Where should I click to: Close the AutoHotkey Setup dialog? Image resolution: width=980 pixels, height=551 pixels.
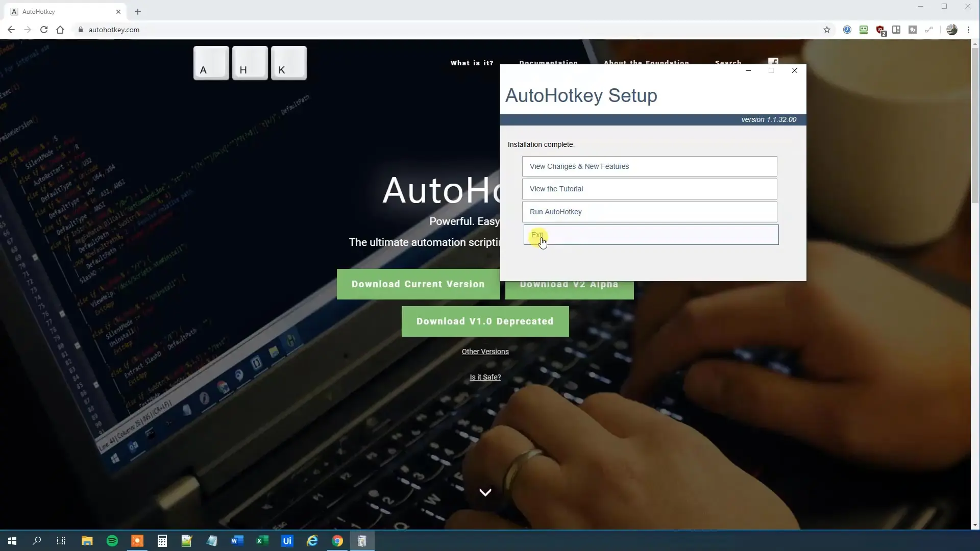pos(795,70)
